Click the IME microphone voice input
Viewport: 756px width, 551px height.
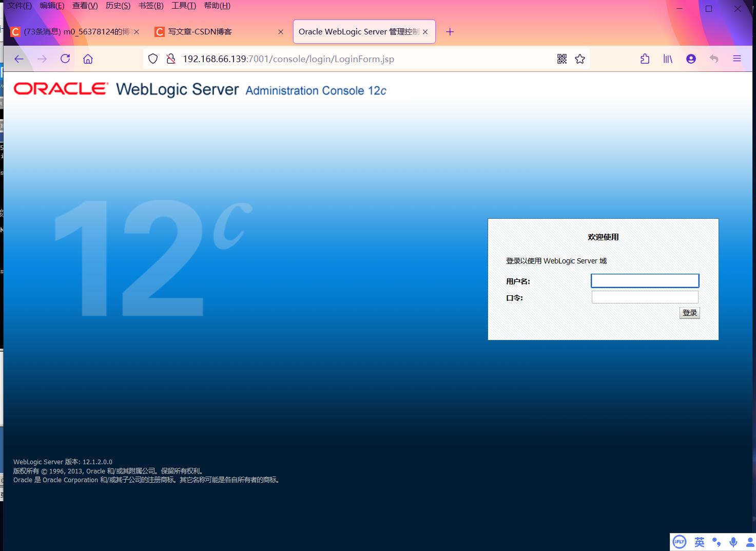pyautogui.click(x=733, y=542)
